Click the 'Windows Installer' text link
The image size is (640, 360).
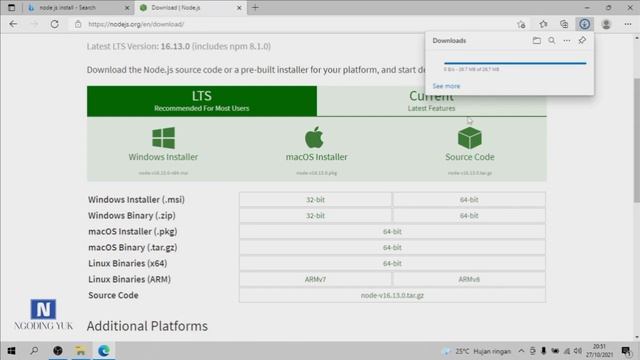click(x=163, y=157)
